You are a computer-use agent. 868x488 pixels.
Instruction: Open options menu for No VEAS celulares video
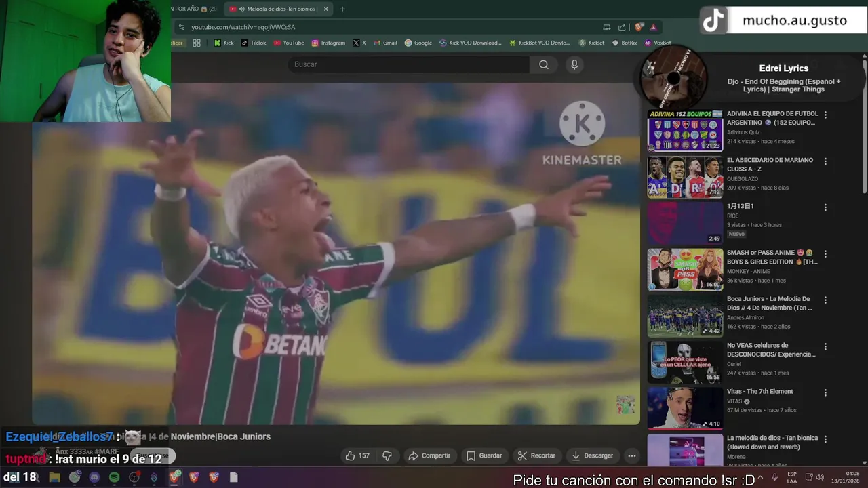[825, 346]
